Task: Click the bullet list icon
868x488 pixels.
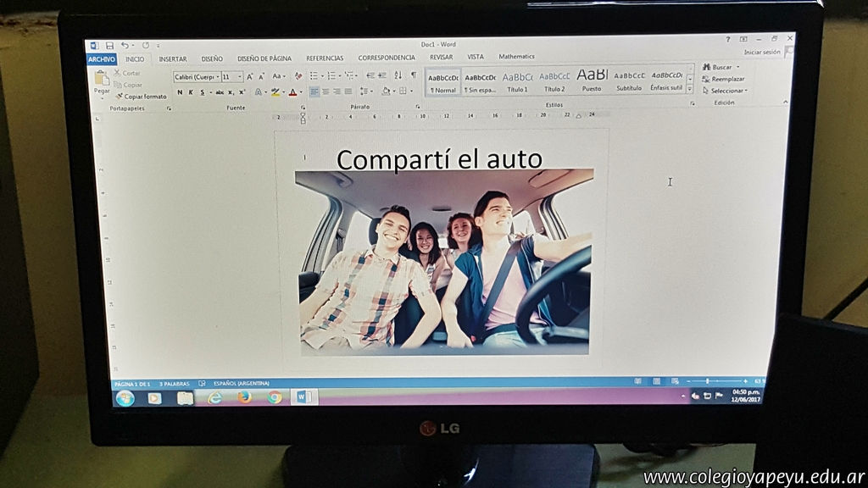Action: tap(313, 76)
